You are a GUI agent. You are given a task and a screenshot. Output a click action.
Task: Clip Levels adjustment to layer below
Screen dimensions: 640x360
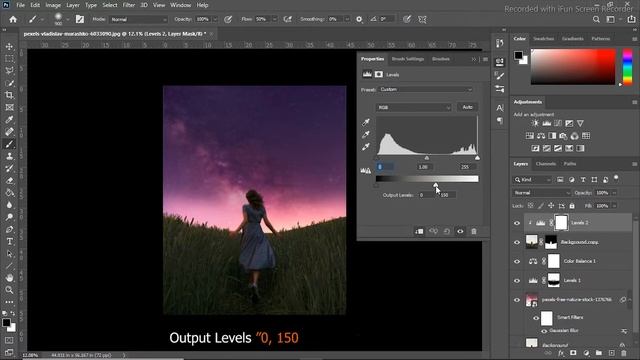[x=419, y=231]
